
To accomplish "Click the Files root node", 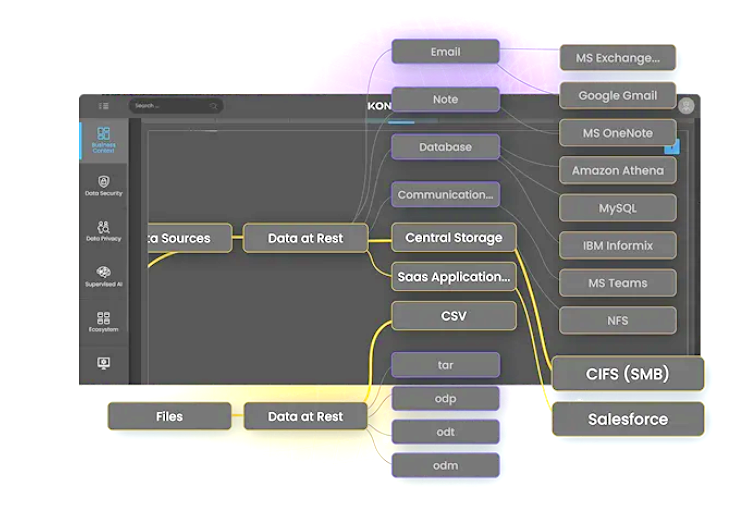I will tap(169, 416).
